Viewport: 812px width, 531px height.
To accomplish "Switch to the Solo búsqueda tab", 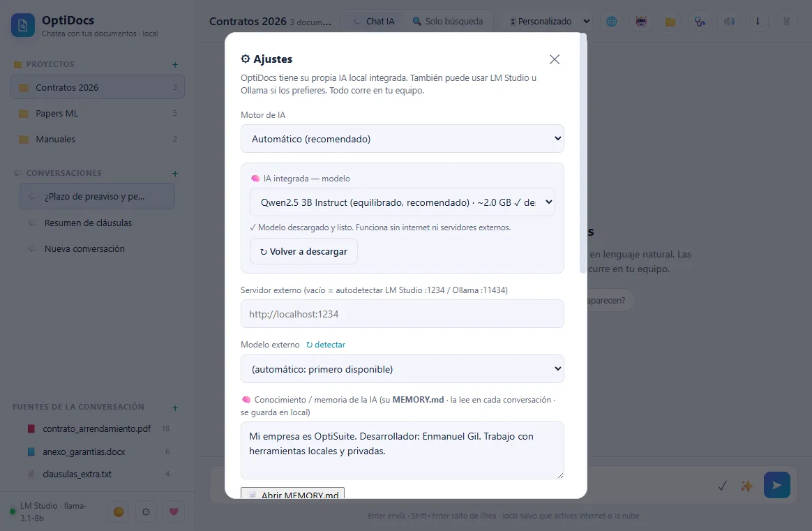I will tap(447, 21).
